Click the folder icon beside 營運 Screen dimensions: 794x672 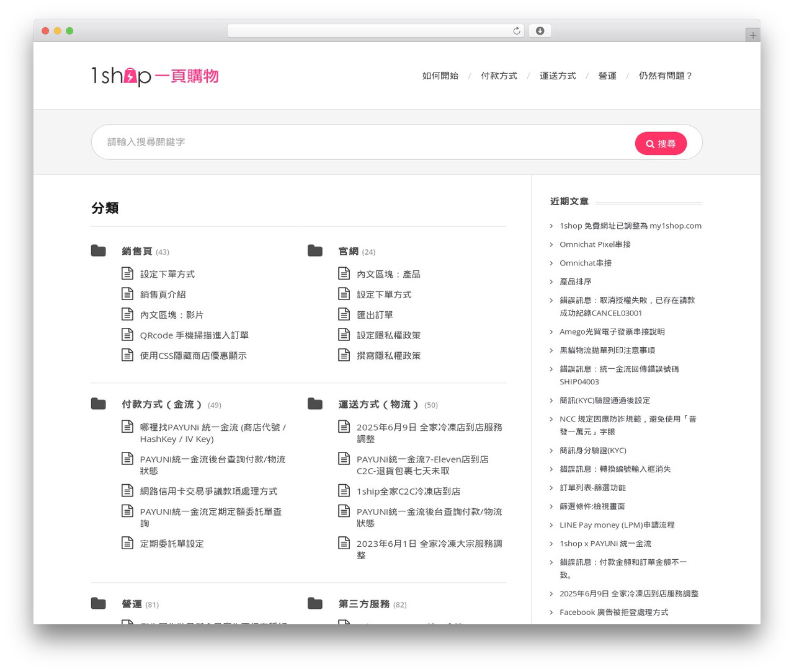98,603
